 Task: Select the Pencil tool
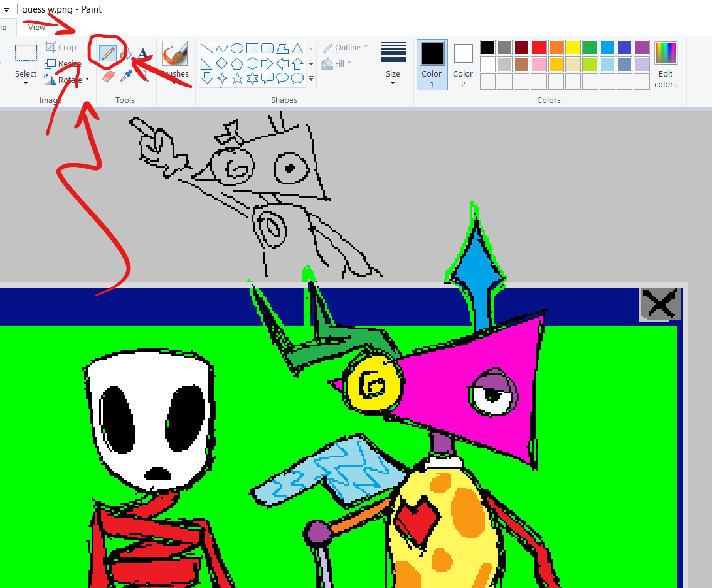click(108, 53)
